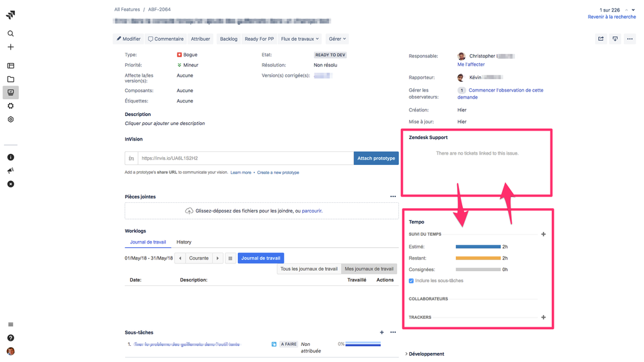Open the target circle icon in sidebar
Image resolution: width=644 pixels, height=362 pixels.
click(11, 119)
